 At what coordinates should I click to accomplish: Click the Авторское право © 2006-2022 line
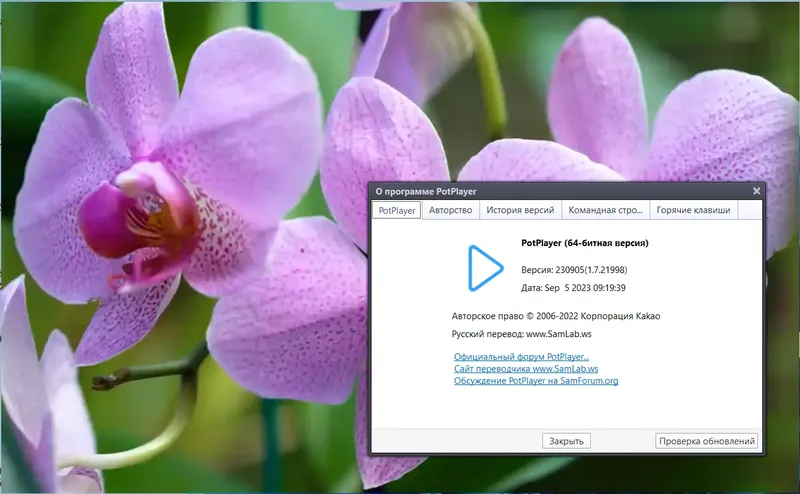[x=556, y=316]
